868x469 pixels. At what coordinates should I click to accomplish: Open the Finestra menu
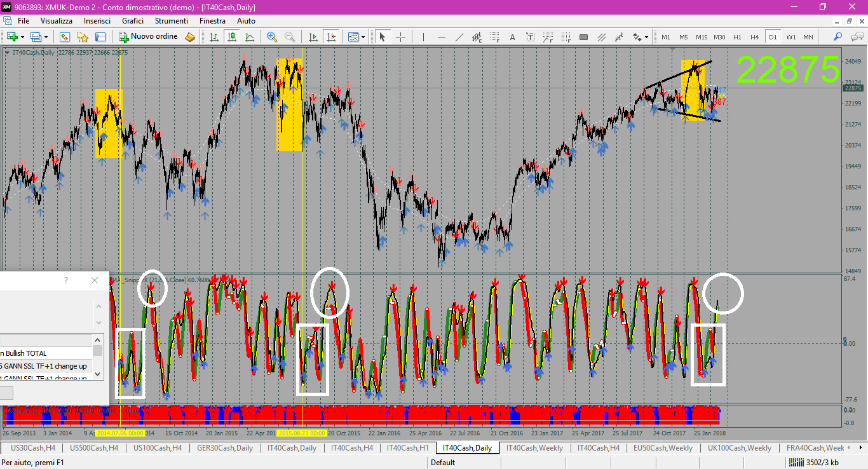pyautogui.click(x=212, y=21)
